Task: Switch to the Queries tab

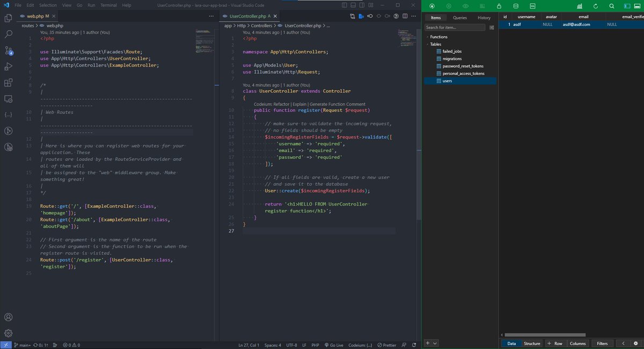Action: pos(460,18)
